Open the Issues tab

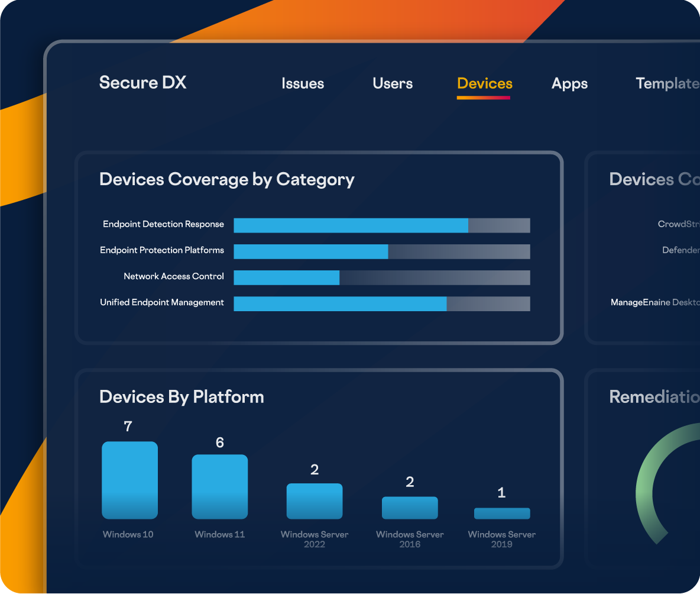pos(303,83)
